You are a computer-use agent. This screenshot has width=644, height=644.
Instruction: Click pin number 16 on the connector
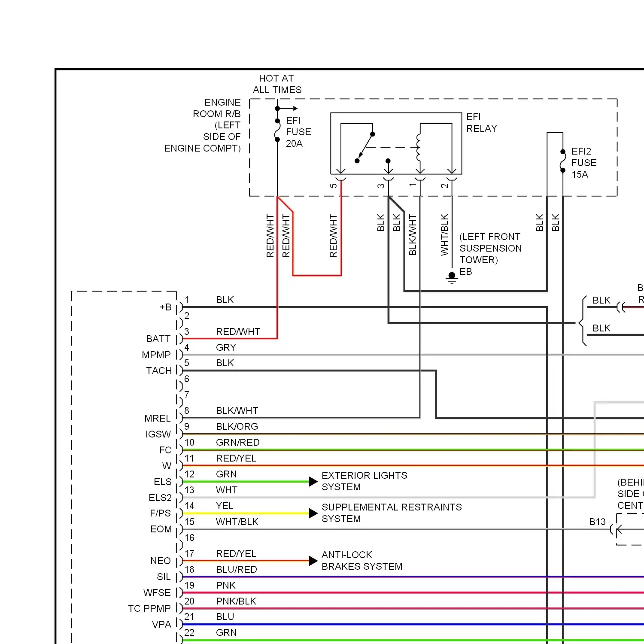[x=189, y=538]
